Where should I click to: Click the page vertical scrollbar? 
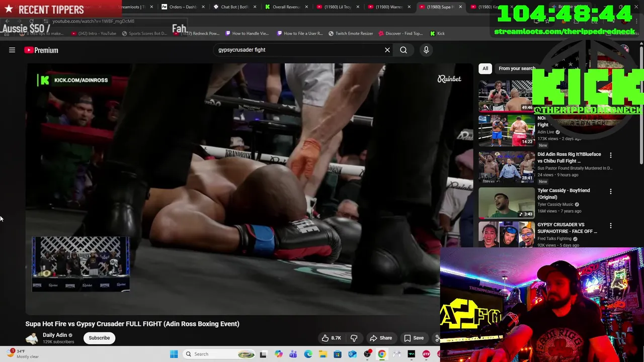coord(641,106)
